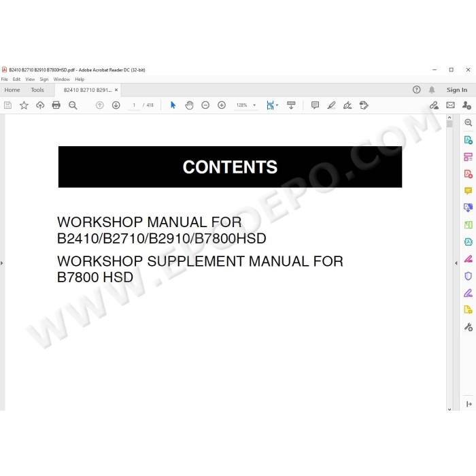This screenshot has height=476, width=476.
Task: Open the sign document pen icon
Action: [347, 105]
